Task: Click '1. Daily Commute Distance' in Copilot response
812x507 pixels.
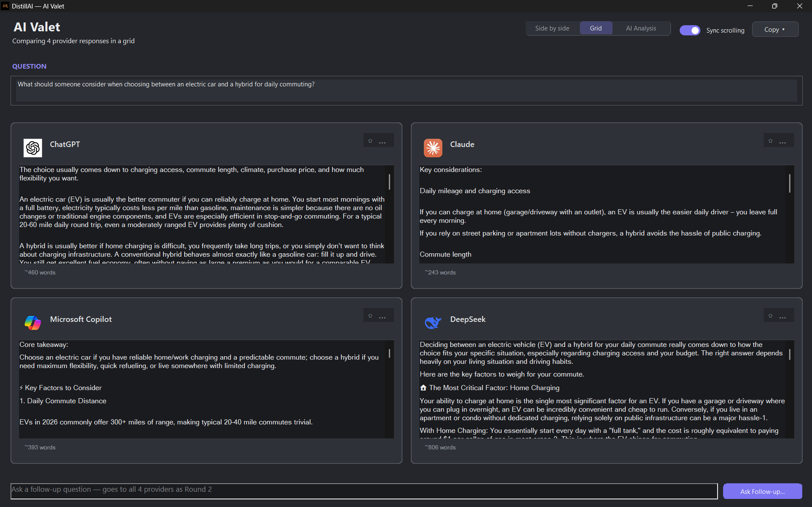Action: [63, 401]
